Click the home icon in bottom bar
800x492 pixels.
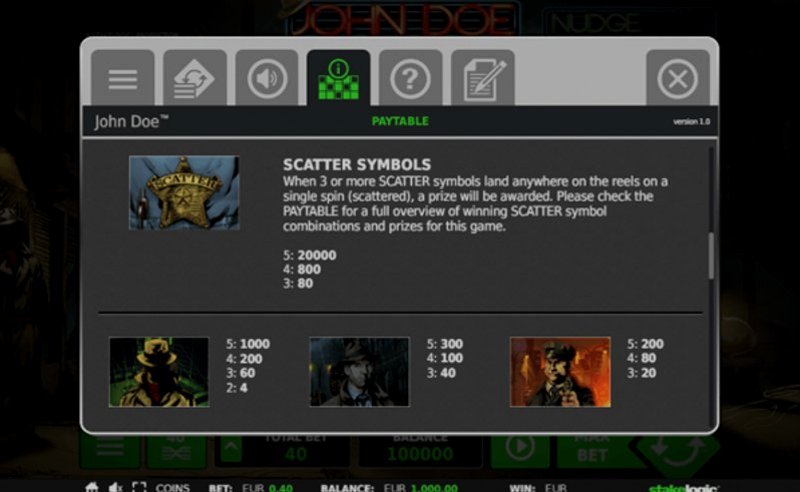pyautogui.click(x=92, y=487)
